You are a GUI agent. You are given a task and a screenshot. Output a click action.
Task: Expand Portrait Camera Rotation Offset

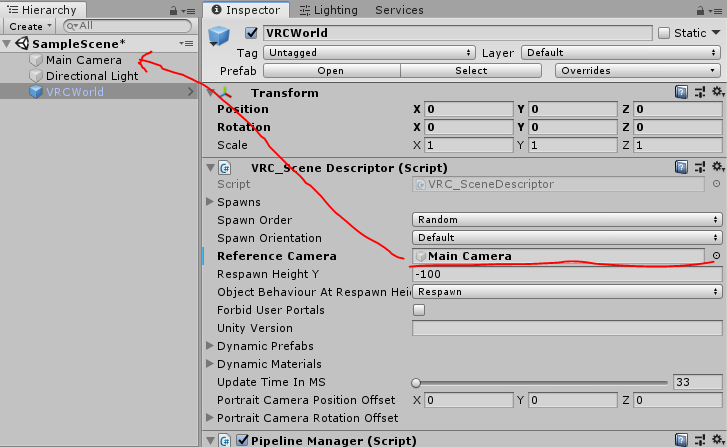[210, 417]
